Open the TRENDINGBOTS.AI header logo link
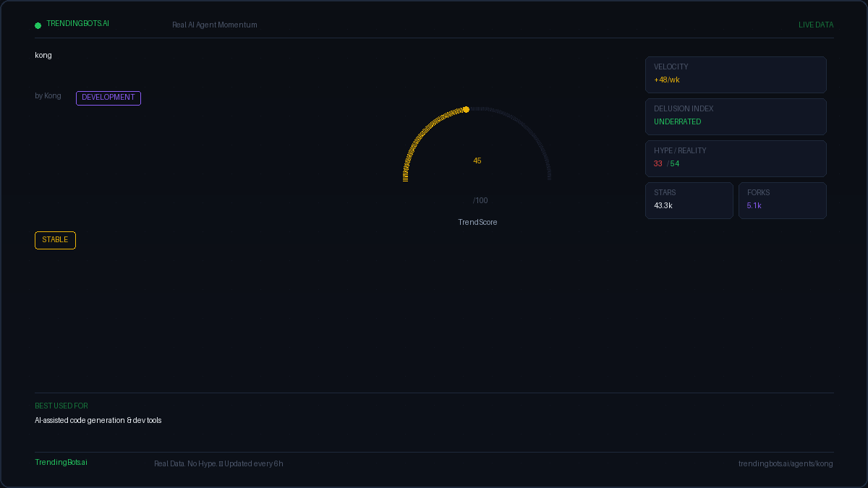 coord(78,23)
